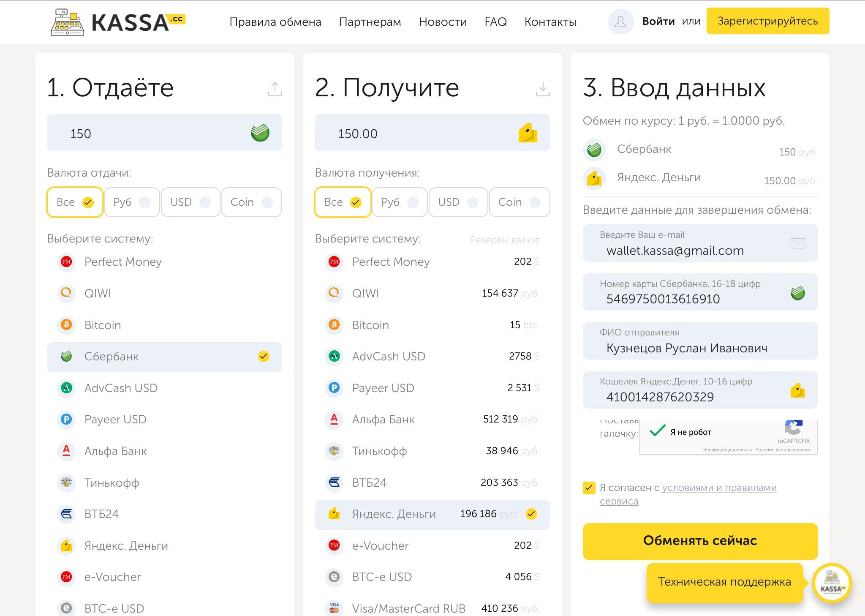865x616 pixels.
Task: Select Руб filter under Валюта отдачи
Action: coord(132,202)
